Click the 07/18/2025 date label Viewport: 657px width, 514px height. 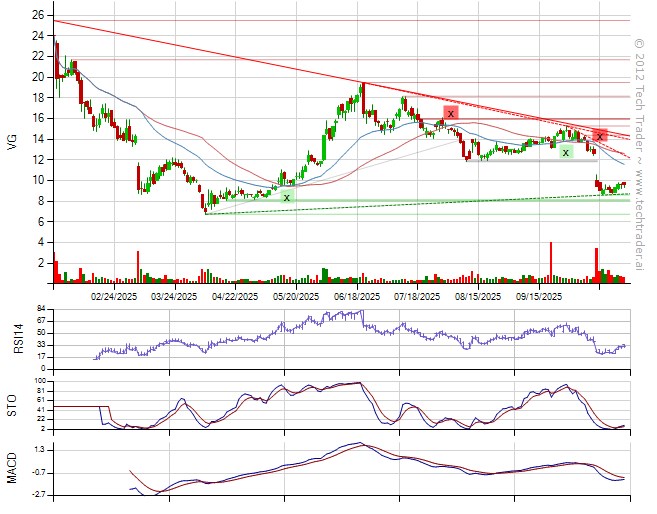point(417,296)
